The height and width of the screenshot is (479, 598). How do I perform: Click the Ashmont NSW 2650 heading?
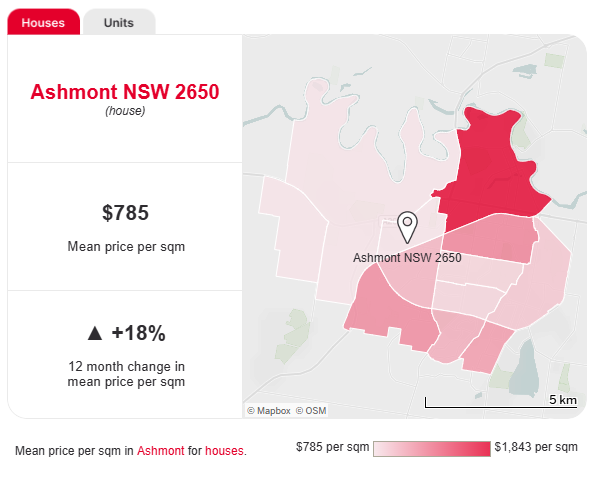125,92
